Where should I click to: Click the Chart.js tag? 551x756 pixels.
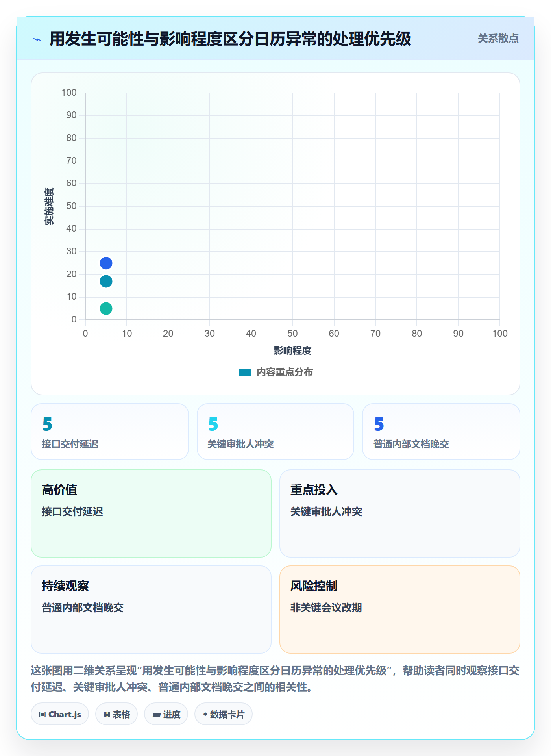point(60,714)
